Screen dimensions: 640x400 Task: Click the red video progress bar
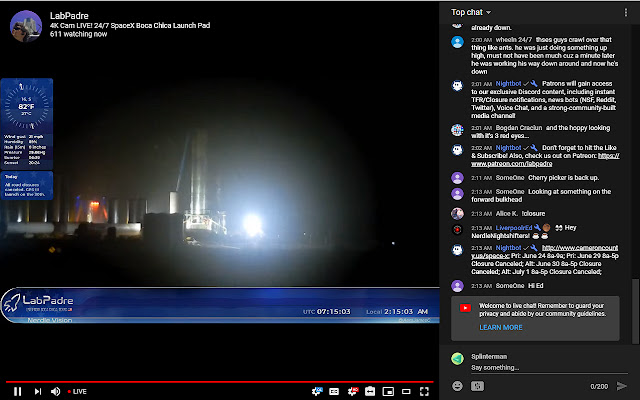coord(220,382)
